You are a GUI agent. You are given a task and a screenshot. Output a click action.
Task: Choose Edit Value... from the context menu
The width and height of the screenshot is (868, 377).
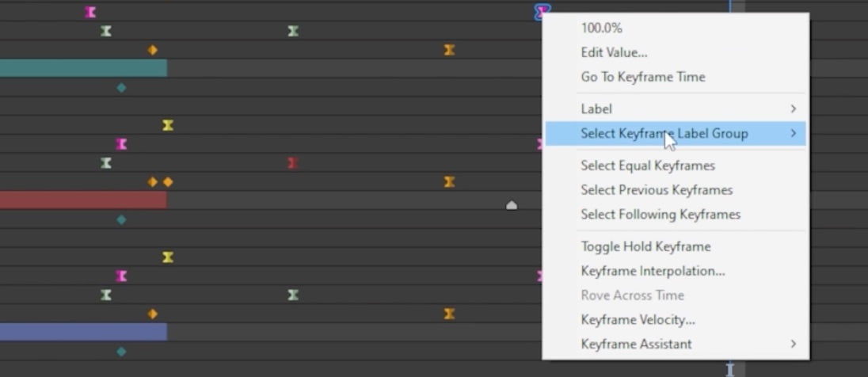tap(614, 52)
